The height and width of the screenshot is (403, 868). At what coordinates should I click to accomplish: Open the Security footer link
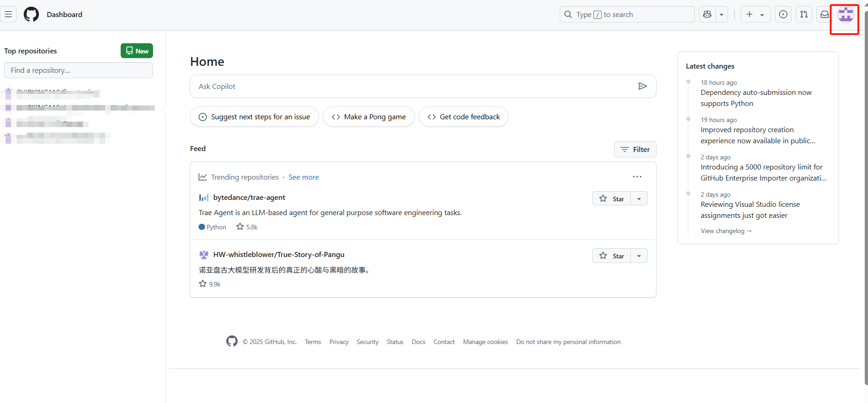click(368, 342)
